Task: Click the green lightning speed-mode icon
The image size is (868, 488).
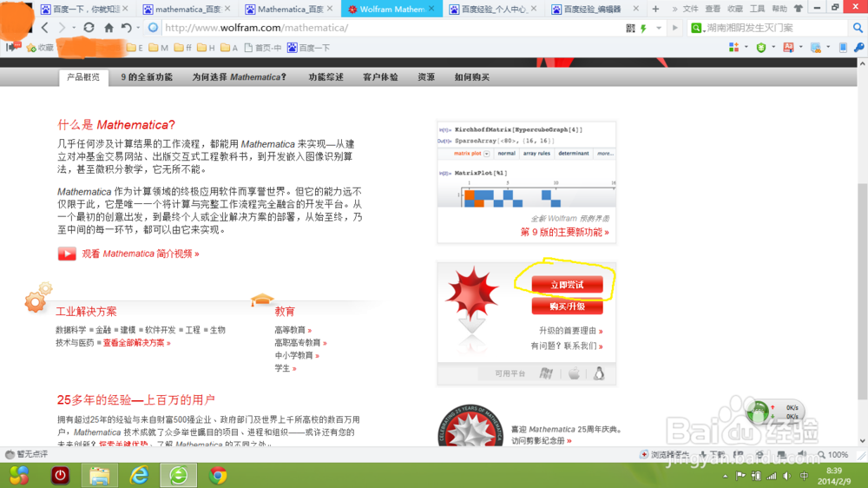Action: 644,28
